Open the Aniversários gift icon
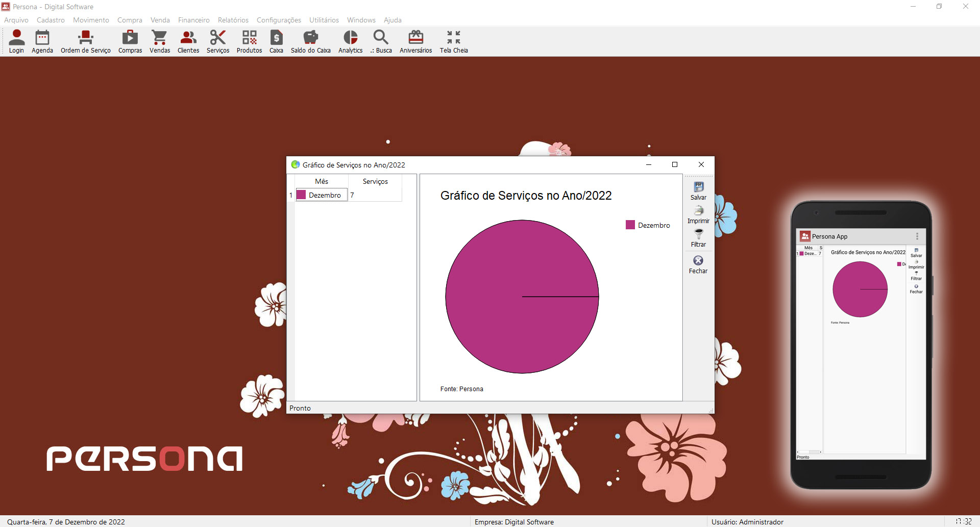 coord(416,41)
